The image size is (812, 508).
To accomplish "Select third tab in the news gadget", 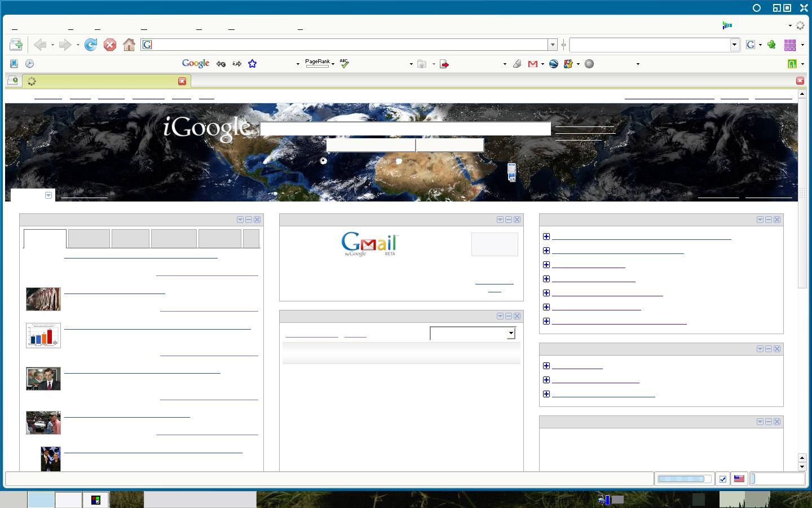I will [130, 239].
